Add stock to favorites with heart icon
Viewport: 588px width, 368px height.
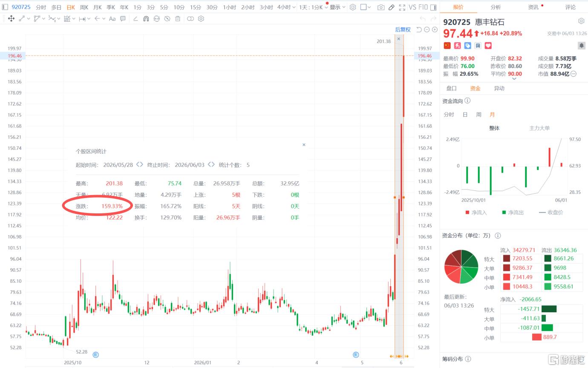click(488, 46)
